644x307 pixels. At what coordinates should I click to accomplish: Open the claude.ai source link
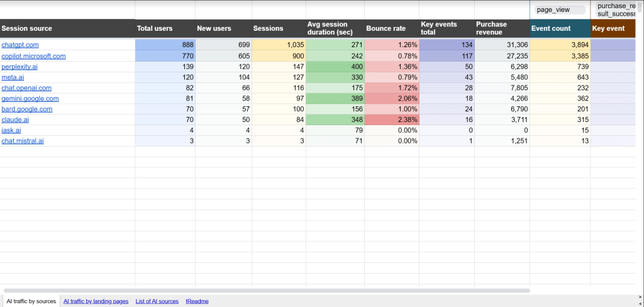(x=15, y=120)
